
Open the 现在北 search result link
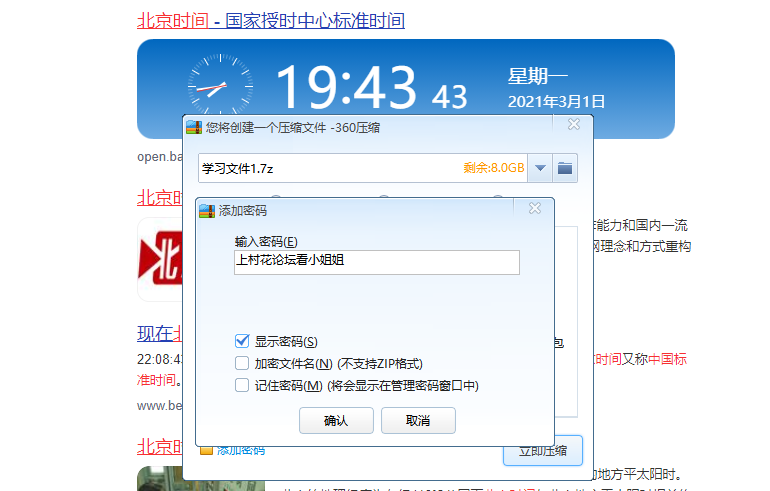click(158, 333)
